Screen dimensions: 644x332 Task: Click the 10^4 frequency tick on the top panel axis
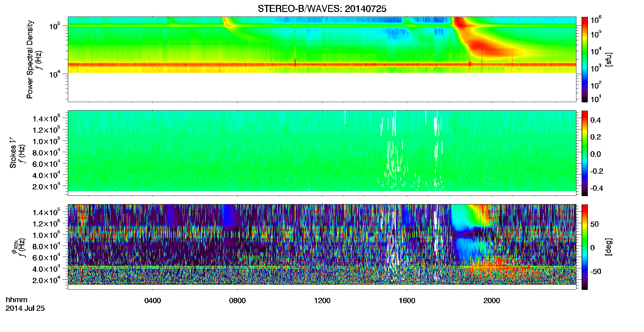point(55,74)
